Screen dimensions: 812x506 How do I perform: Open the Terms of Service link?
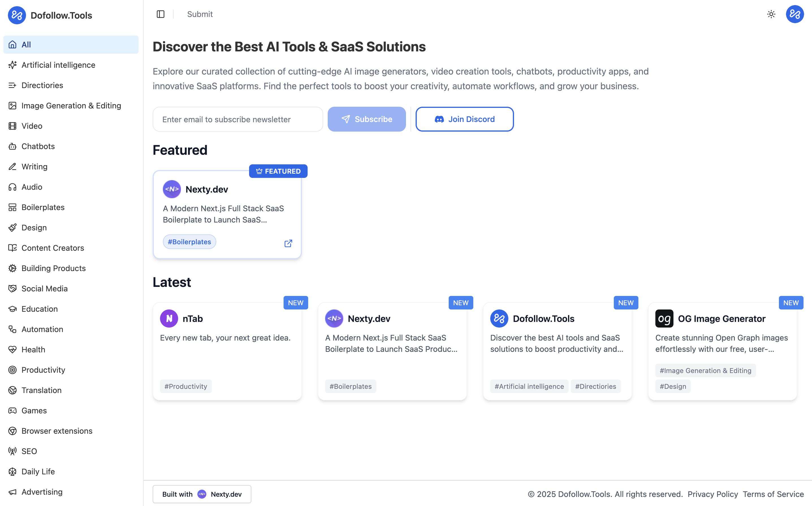[773, 494]
